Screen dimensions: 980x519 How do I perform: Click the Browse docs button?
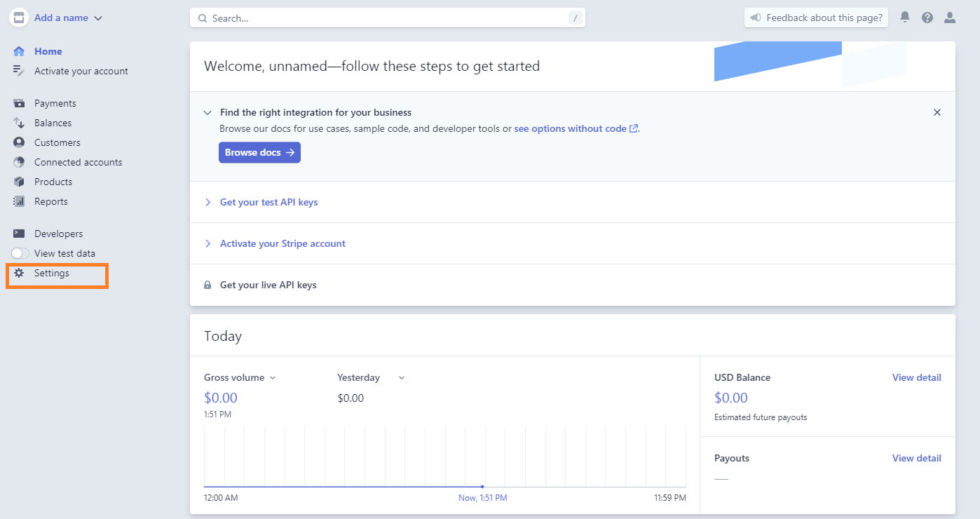[x=259, y=152]
